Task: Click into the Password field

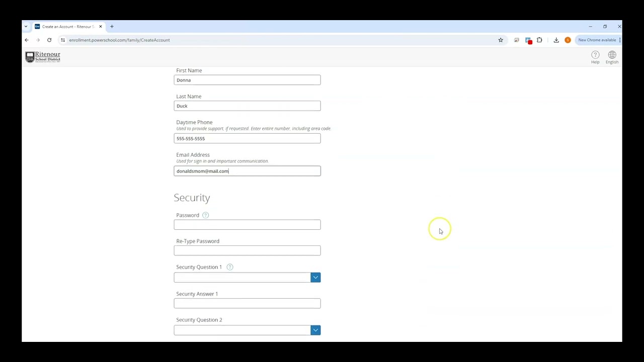Action: (247, 225)
